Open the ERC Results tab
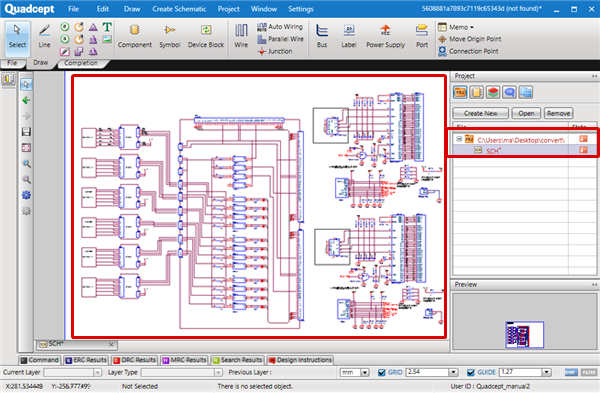This screenshot has width=600, height=393. point(86,360)
